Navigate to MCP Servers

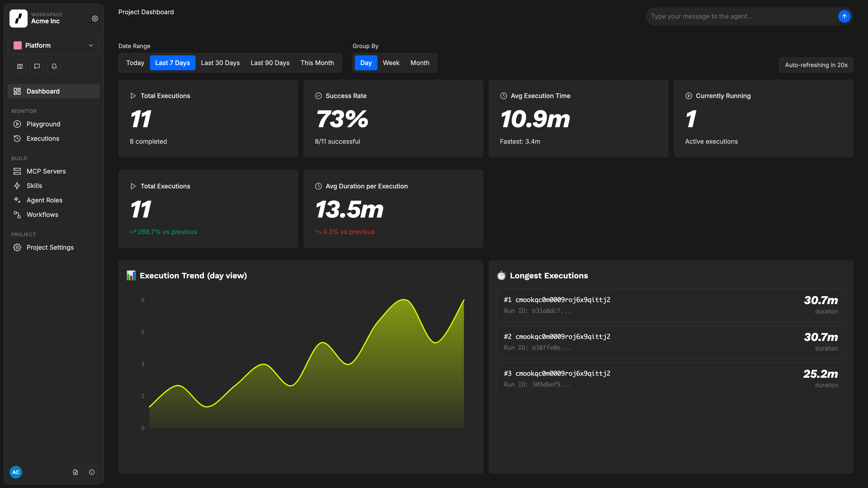tap(54, 171)
